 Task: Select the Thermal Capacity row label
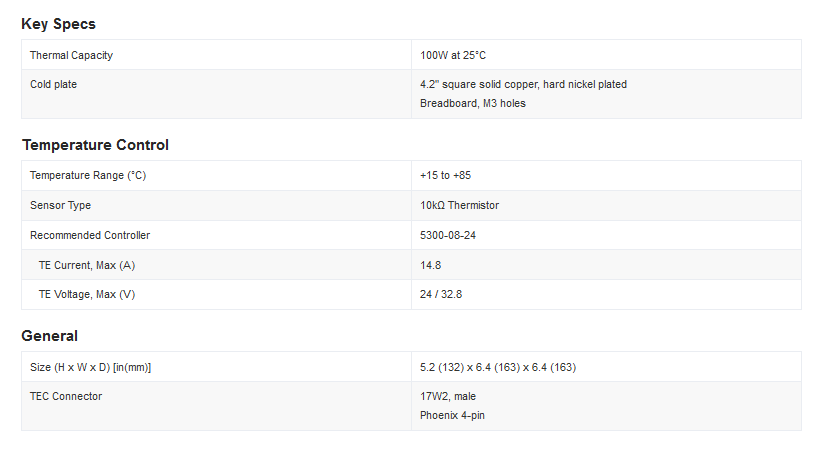click(x=71, y=55)
